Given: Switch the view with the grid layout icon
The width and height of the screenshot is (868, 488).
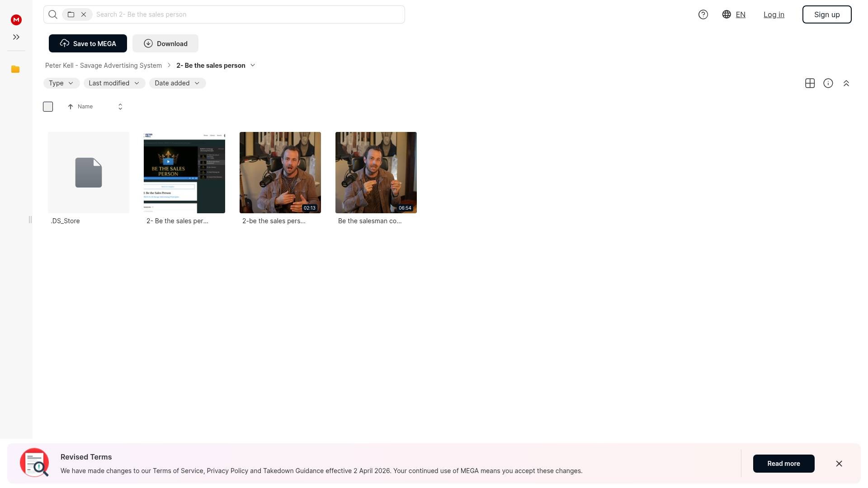Looking at the screenshot, I should pos(810,83).
